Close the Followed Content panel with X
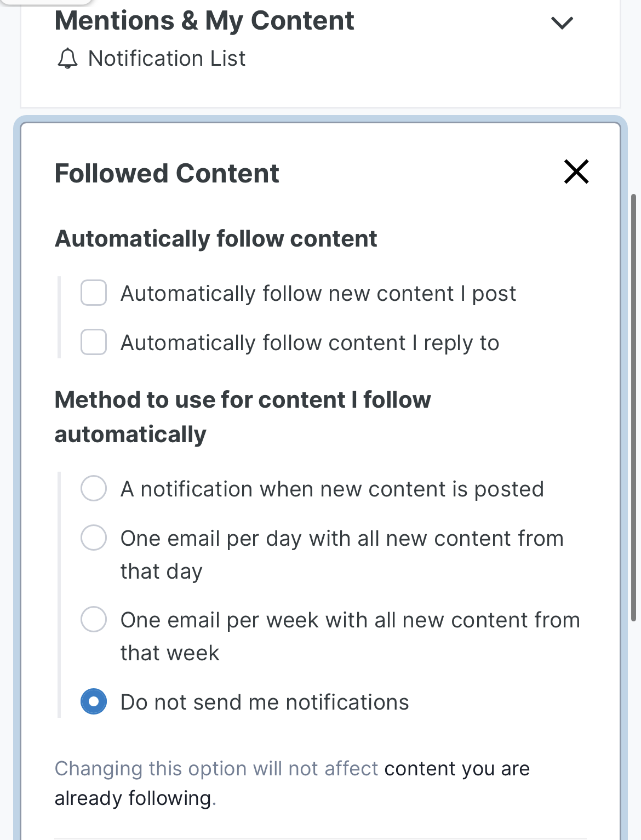 pos(576,172)
